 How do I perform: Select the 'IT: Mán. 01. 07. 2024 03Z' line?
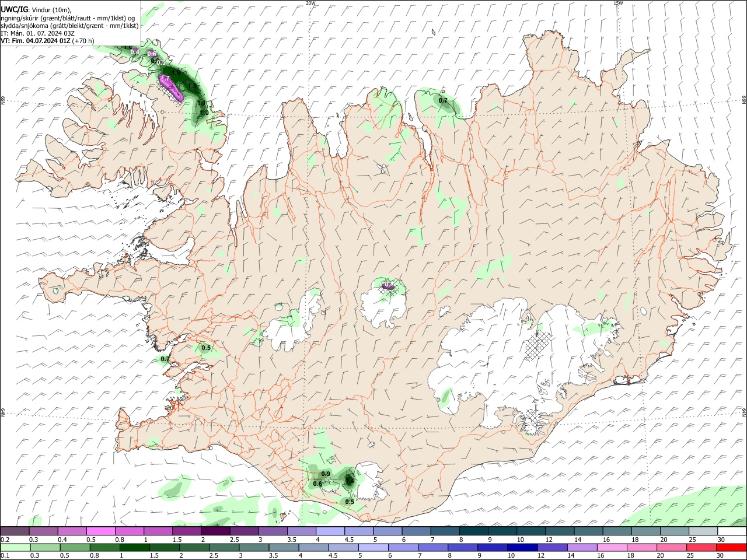point(37,33)
